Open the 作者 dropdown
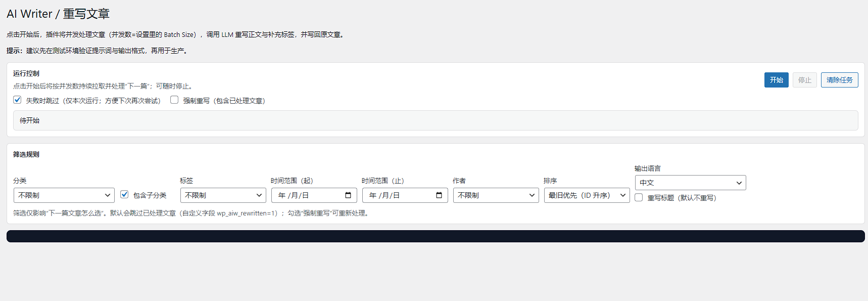This screenshot has width=868, height=301. click(x=496, y=195)
